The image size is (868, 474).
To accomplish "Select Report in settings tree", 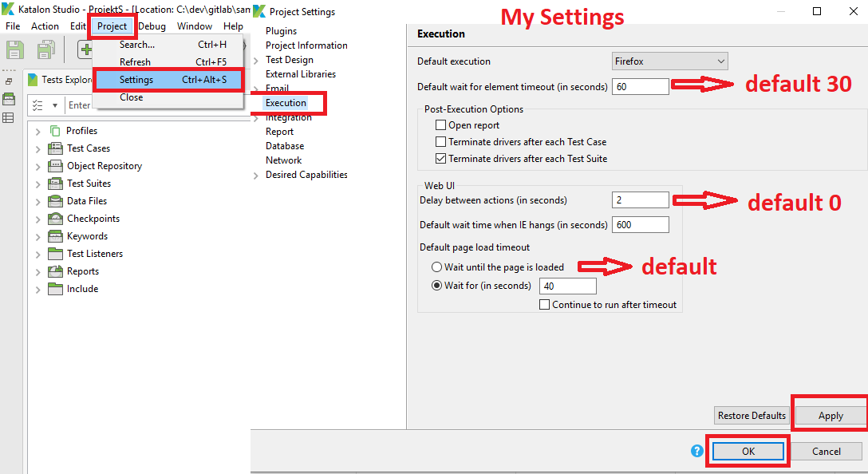I will tap(279, 132).
